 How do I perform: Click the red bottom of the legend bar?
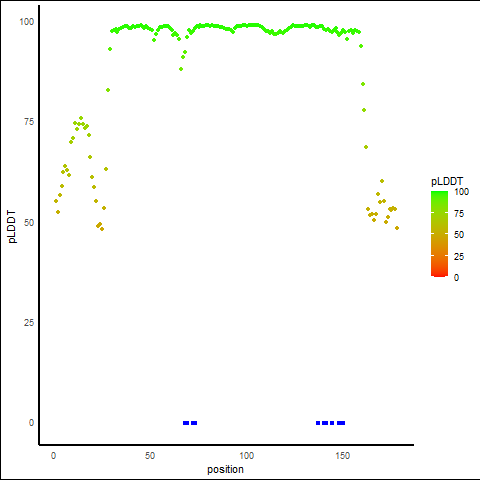(x=439, y=274)
